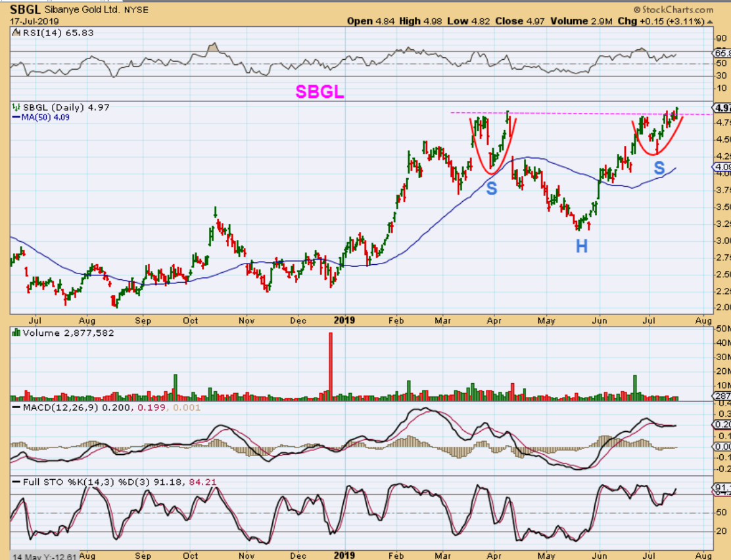Image resolution: width=731 pixels, height=560 pixels.
Task: Click the Feb label on the price chart date axis
Action: (x=396, y=320)
